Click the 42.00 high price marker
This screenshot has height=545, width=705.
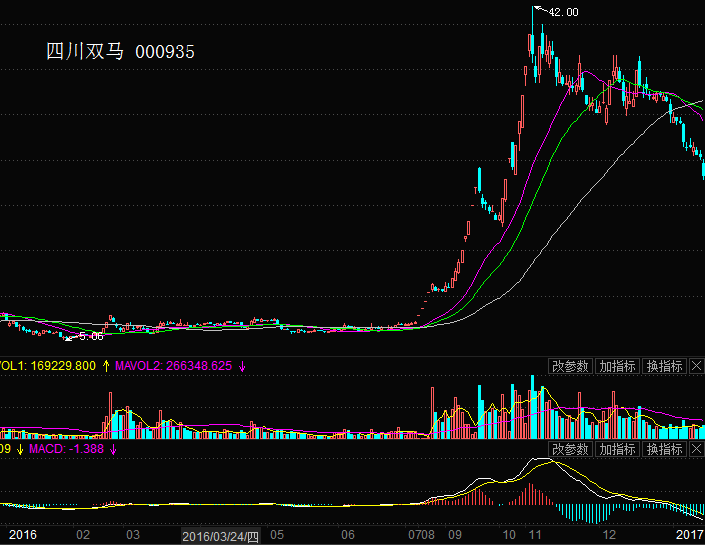click(563, 12)
